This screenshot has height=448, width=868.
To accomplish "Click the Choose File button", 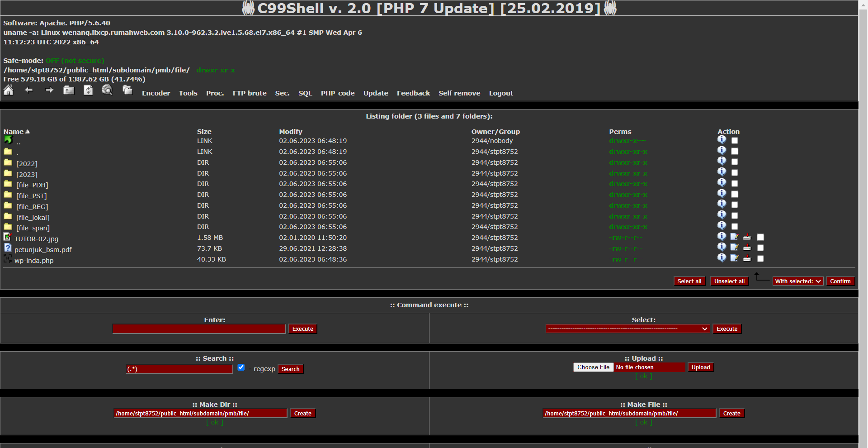I will point(593,367).
